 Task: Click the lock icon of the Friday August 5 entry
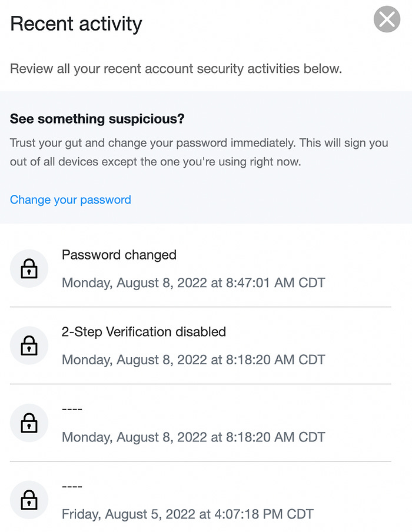click(29, 500)
